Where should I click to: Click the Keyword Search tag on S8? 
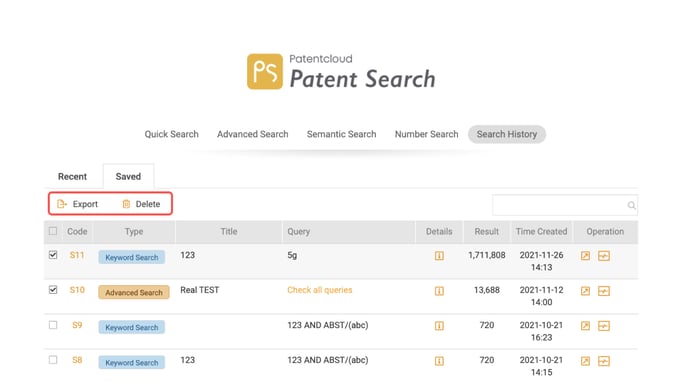pyautogui.click(x=132, y=363)
